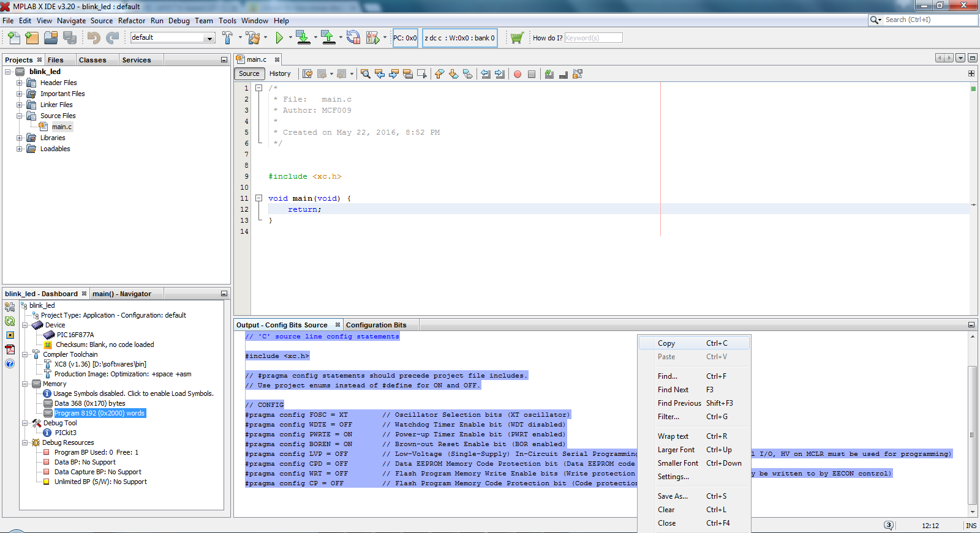Click the Search (Ctrl+I) box
The width and height of the screenshot is (980, 533).
click(x=923, y=20)
